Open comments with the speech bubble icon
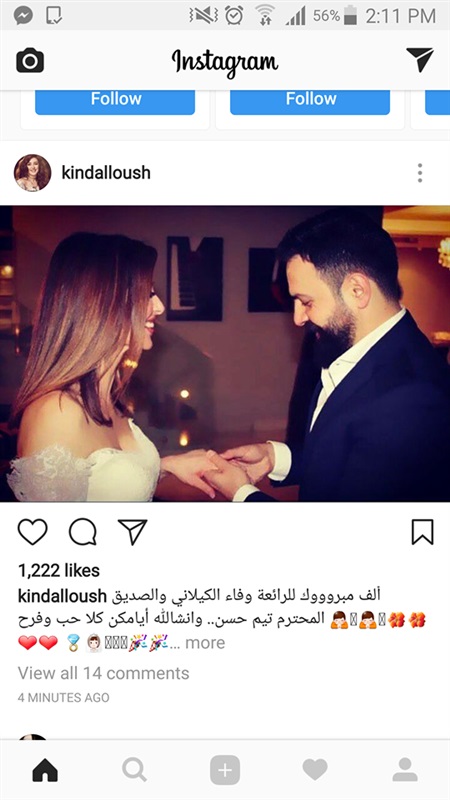The height and width of the screenshot is (800, 450). pyautogui.click(x=83, y=532)
